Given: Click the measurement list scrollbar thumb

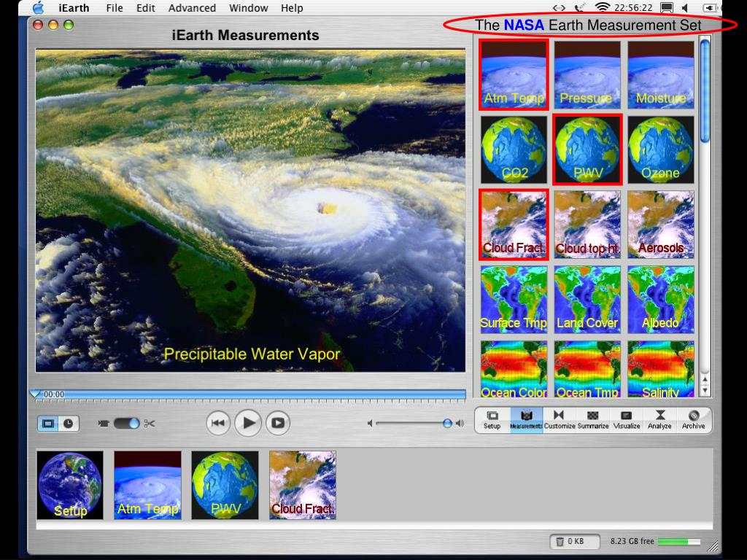Looking at the screenshot, I should point(705,90).
